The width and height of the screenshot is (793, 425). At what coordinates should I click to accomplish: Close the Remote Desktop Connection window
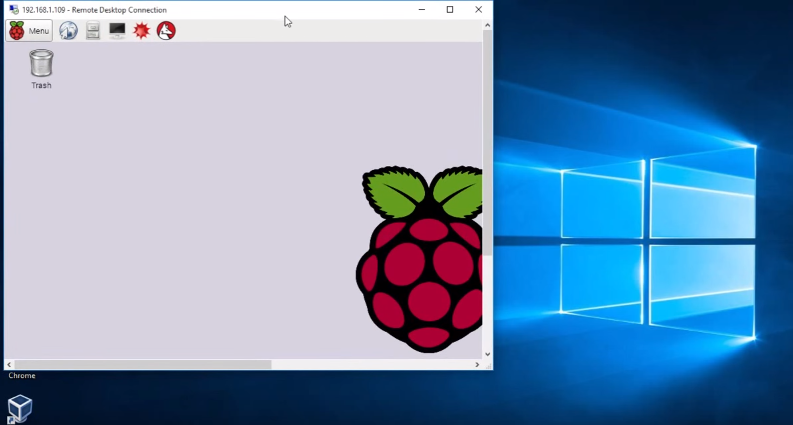[478, 10]
